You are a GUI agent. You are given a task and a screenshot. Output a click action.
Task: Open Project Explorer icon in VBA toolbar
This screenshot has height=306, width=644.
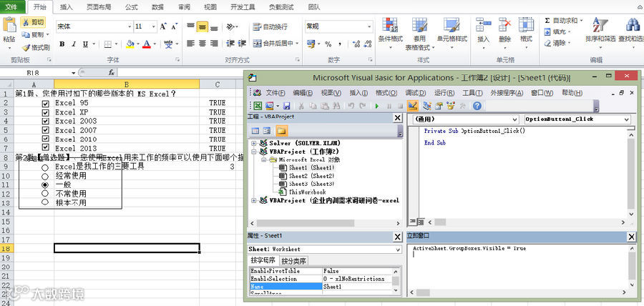(426, 107)
